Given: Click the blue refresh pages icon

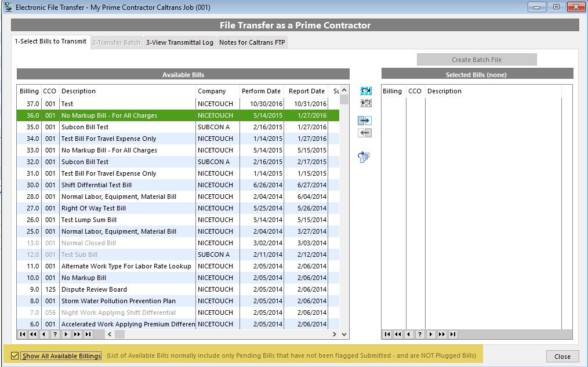Looking at the screenshot, I should (364, 157).
